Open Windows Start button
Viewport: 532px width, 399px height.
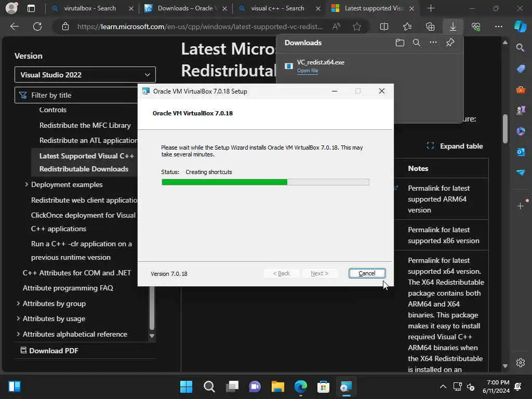[186, 387]
